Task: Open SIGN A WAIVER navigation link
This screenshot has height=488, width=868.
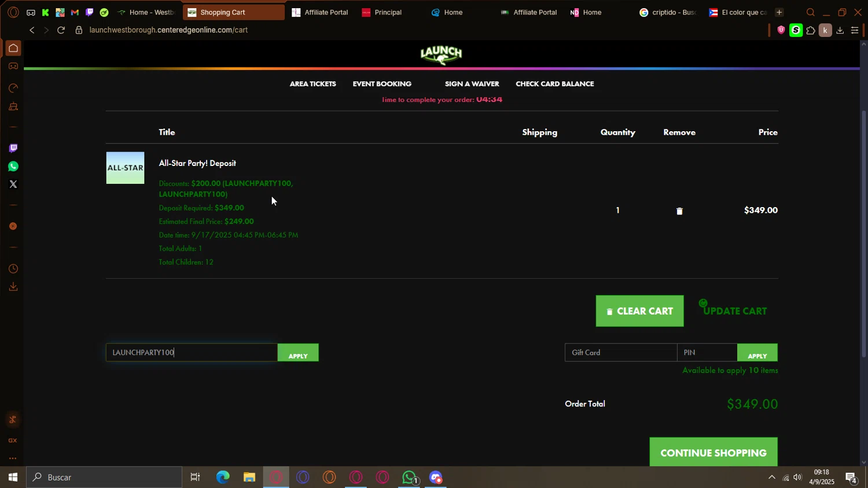Action: (472, 84)
